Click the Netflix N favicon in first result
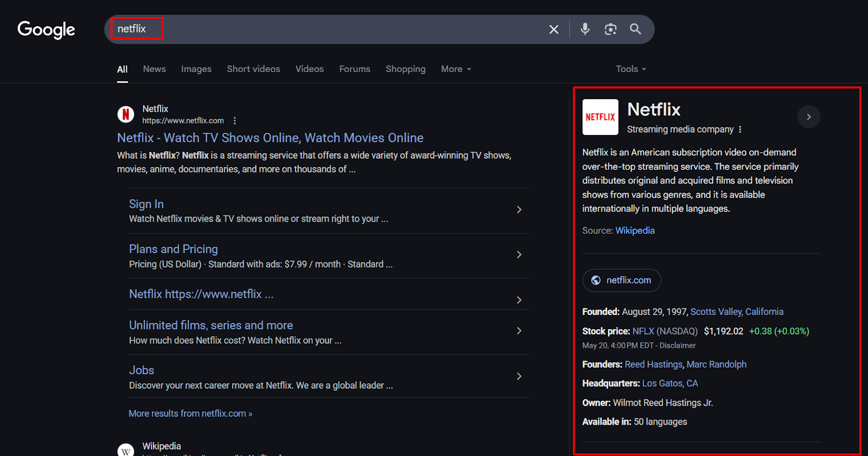This screenshot has height=456, width=868. pyautogui.click(x=126, y=114)
